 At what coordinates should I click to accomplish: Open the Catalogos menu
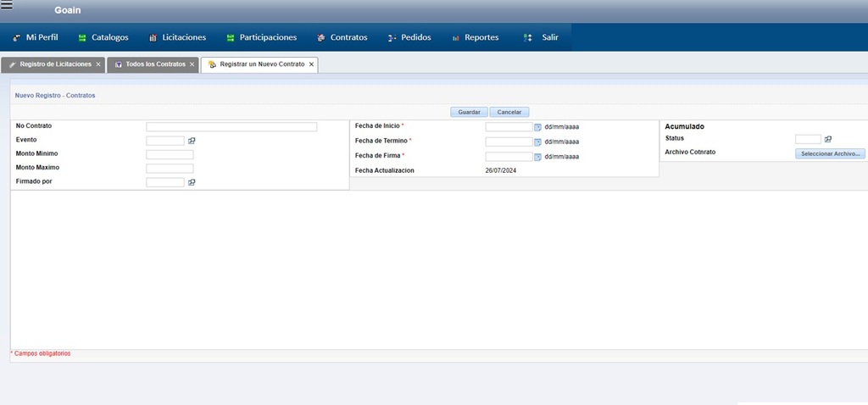103,37
